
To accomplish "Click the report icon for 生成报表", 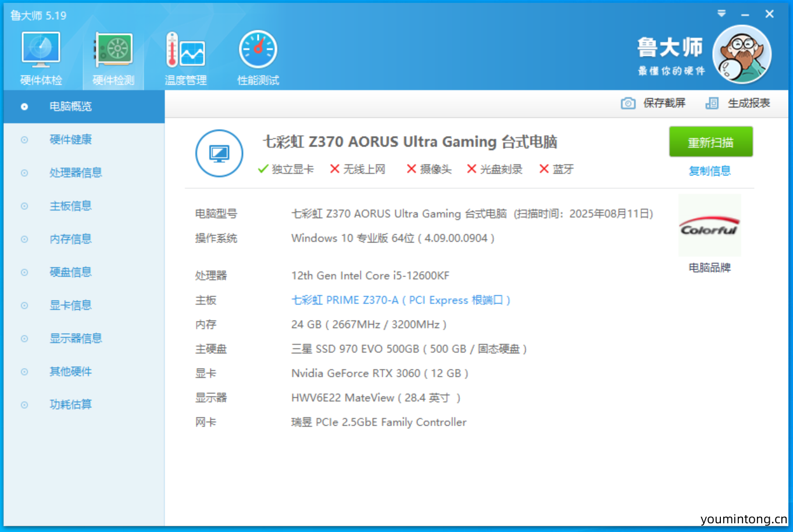I will 712,103.
